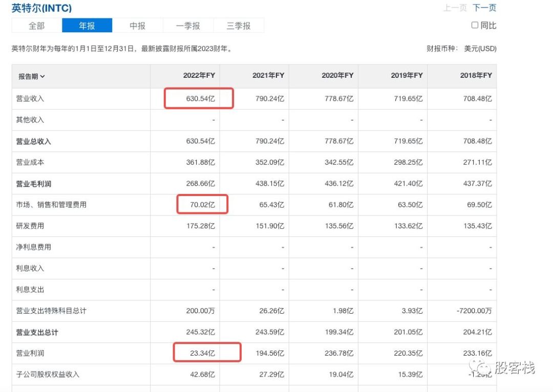Click the 研发费用 row label
The height and width of the screenshot is (392, 553).
[30, 226]
